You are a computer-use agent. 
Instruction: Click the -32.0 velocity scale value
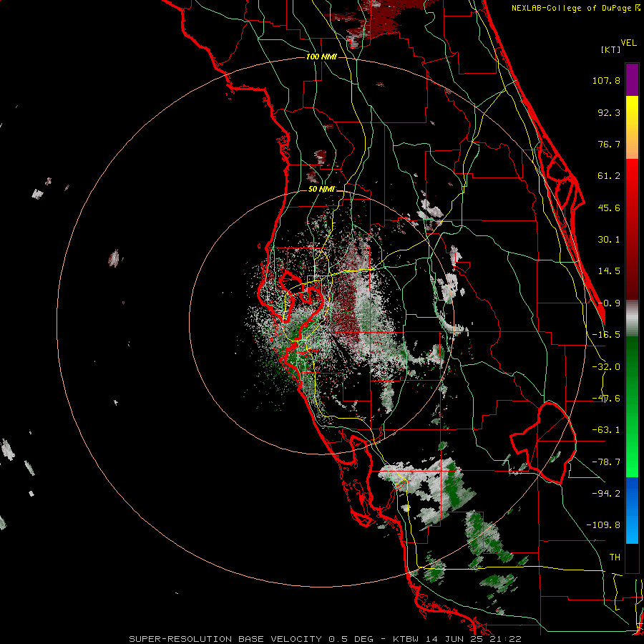606,367
